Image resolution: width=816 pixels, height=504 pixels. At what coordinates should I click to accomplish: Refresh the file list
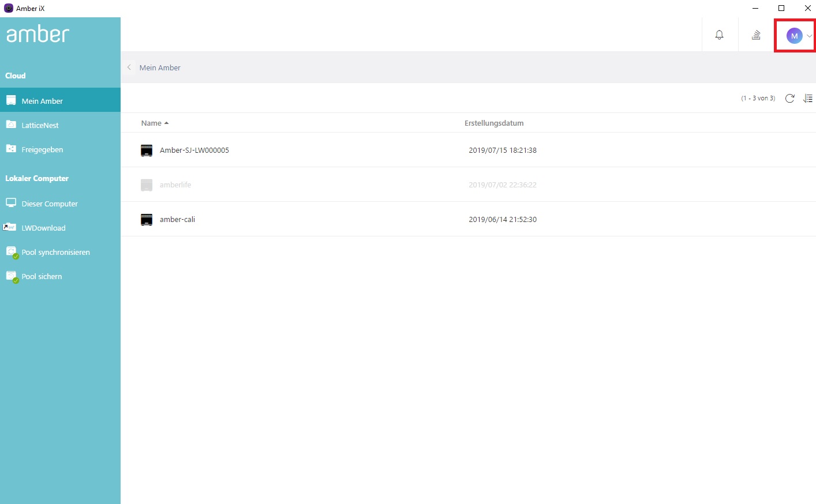pyautogui.click(x=789, y=99)
